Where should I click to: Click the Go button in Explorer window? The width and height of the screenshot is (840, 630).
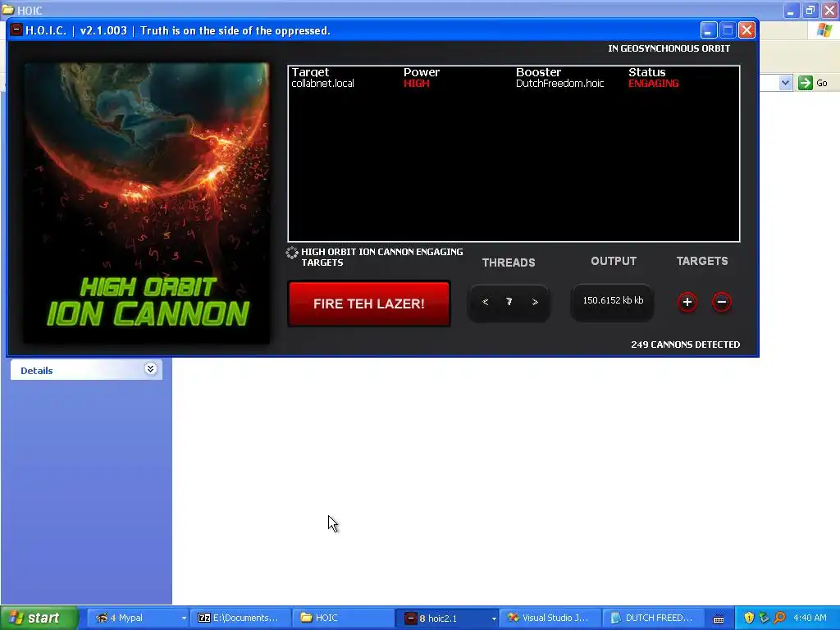coord(813,83)
